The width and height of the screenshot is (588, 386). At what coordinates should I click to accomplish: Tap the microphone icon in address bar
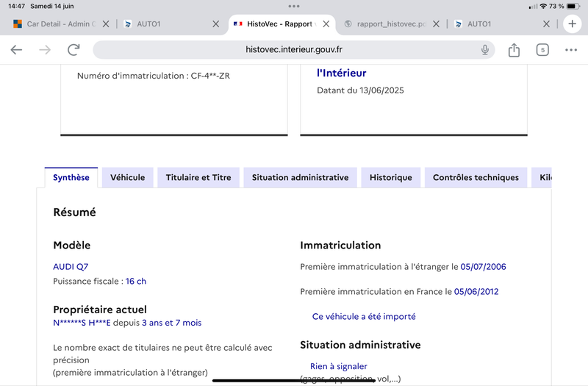485,49
